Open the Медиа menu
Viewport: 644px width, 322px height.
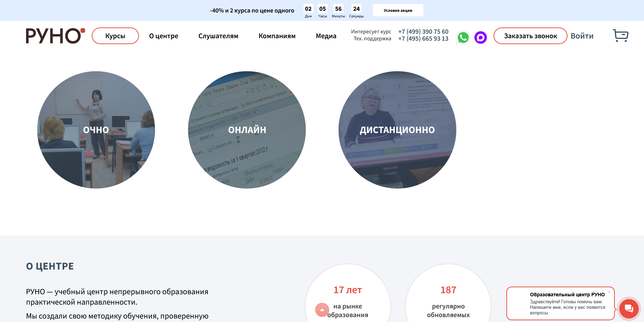[x=326, y=36]
